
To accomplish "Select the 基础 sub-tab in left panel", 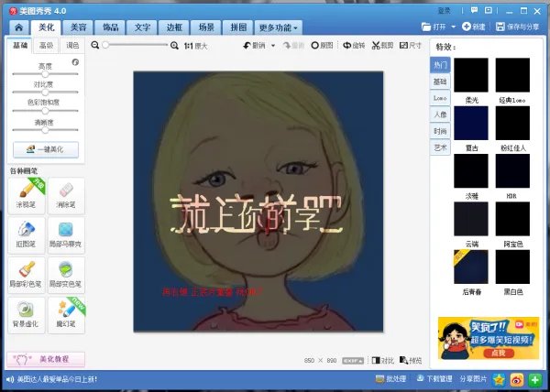I will coord(20,46).
